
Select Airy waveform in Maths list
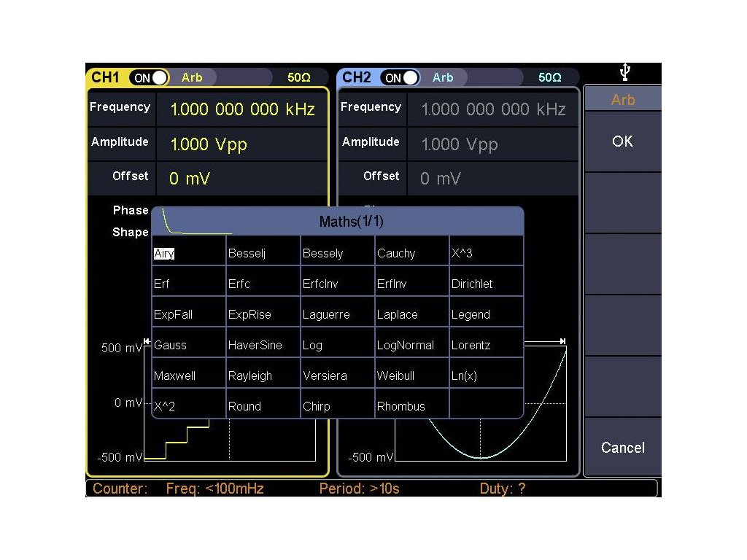pyautogui.click(x=165, y=254)
